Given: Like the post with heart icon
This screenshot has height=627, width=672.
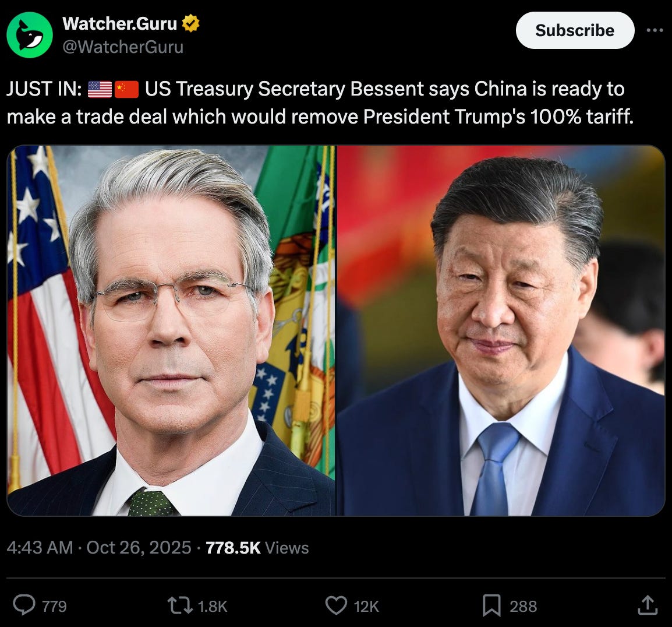Looking at the screenshot, I should pos(337,605).
